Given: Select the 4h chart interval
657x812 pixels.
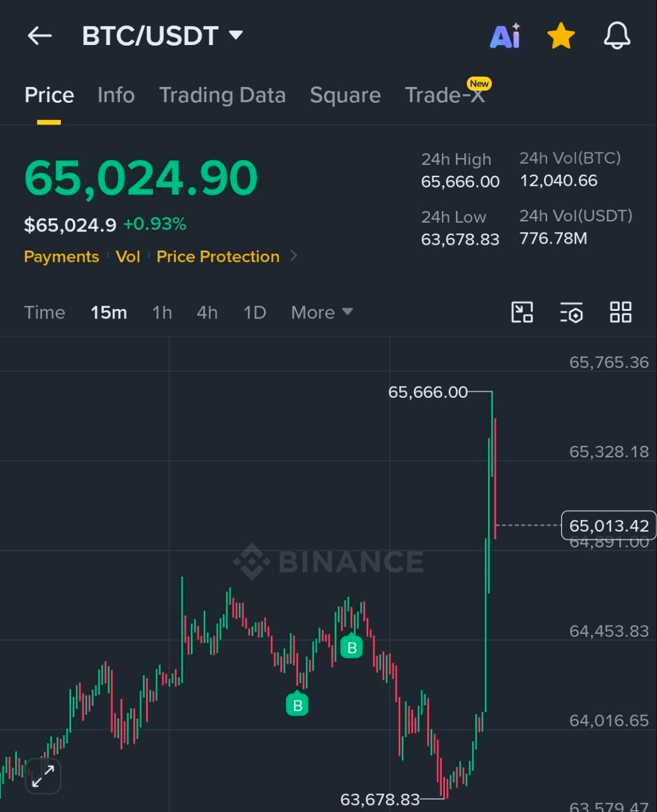Looking at the screenshot, I should [x=207, y=313].
